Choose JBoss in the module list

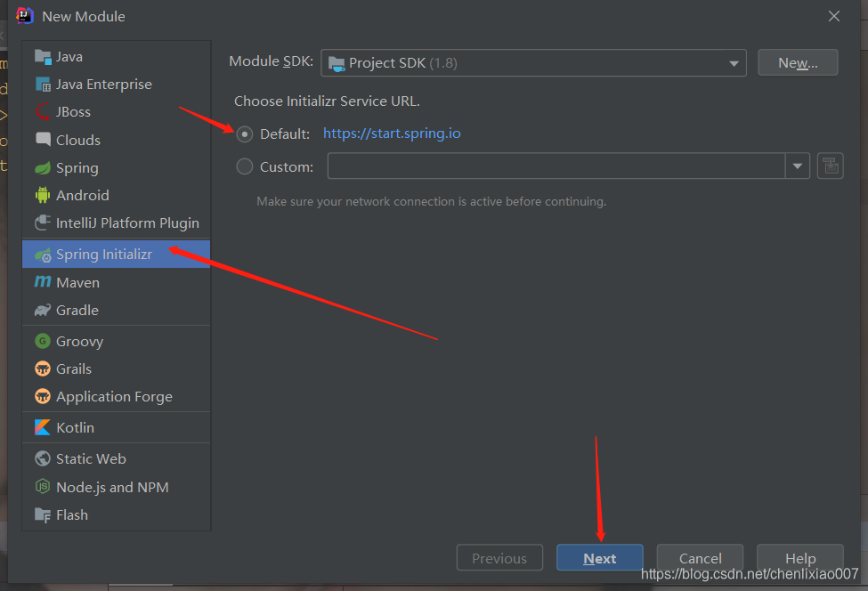tap(73, 112)
